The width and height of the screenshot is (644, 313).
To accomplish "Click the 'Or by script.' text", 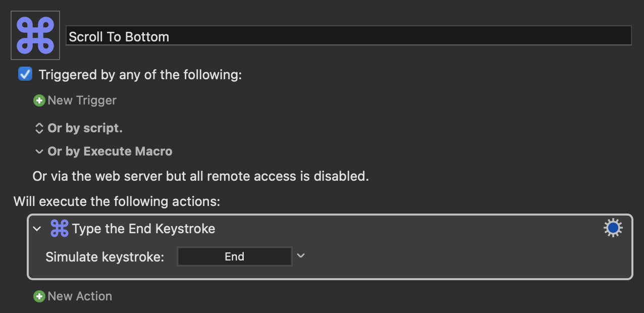I will click(85, 128).
